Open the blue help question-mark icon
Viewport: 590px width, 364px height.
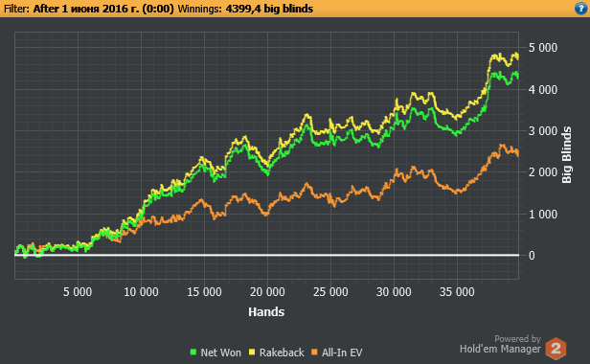pyautogui.click(x=581, y=9)
